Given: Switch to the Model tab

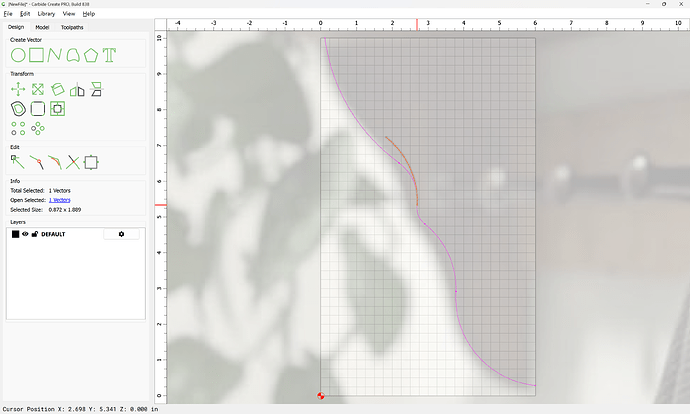Looking at the screenshot, I should click(42, 27).
